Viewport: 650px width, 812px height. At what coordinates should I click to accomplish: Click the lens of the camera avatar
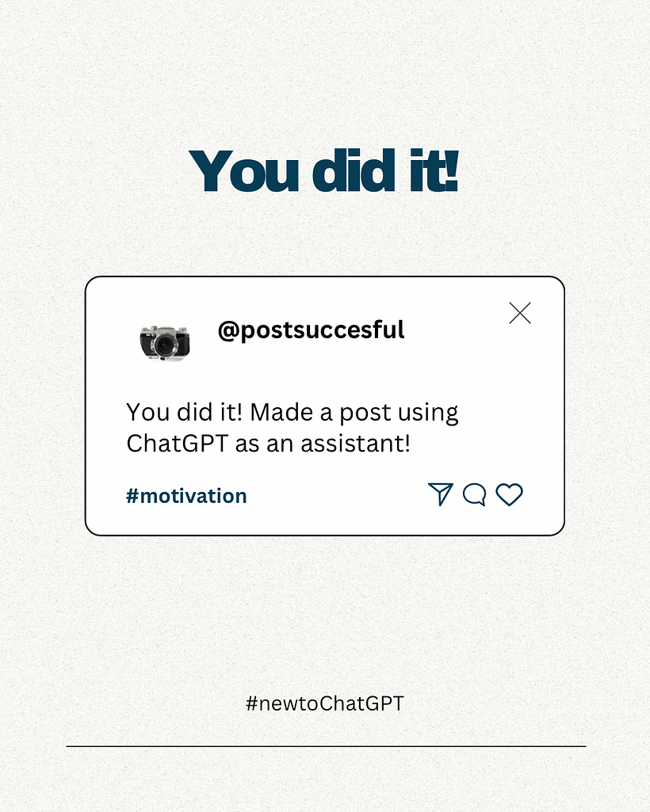tap(165, 345)
